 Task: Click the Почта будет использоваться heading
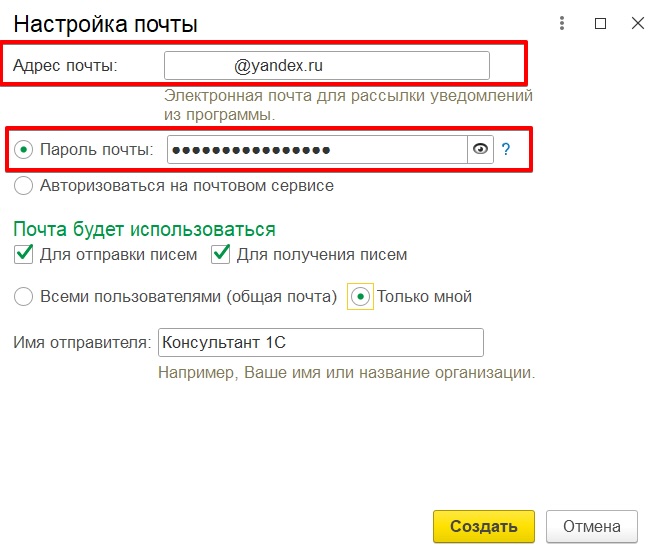(145, 229)
